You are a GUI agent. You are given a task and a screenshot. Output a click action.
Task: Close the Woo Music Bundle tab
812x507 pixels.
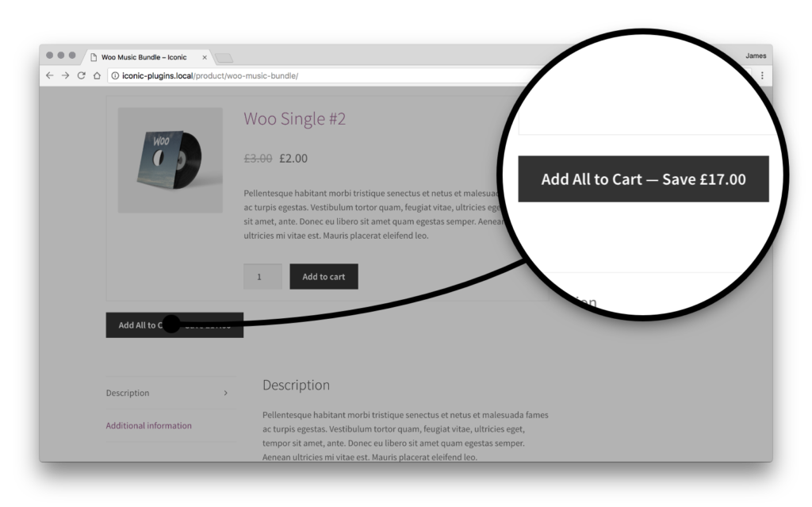coord(205,57)
